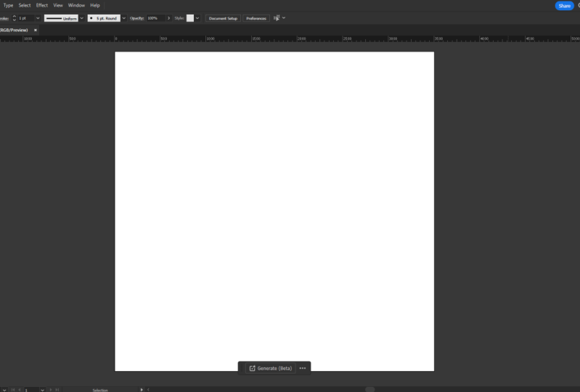The width and height of the screenshot is (580, 392).
Task: Click the 5 pt. Round brush definition box
Action: coord(104,18)
